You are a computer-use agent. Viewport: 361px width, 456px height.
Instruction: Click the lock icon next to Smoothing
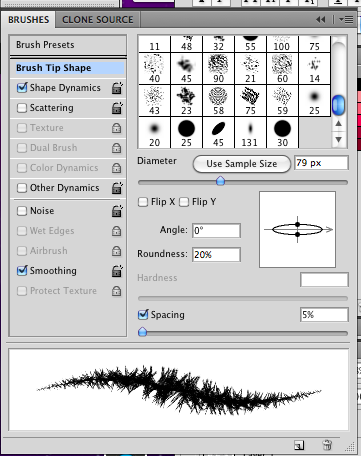(x=117, y=271)
